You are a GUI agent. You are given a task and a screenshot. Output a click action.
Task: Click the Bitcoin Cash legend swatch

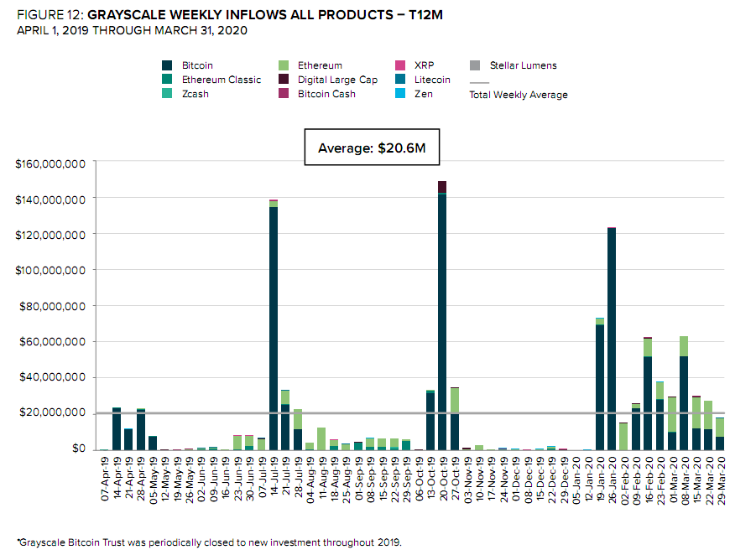click(x=284, y=93)
